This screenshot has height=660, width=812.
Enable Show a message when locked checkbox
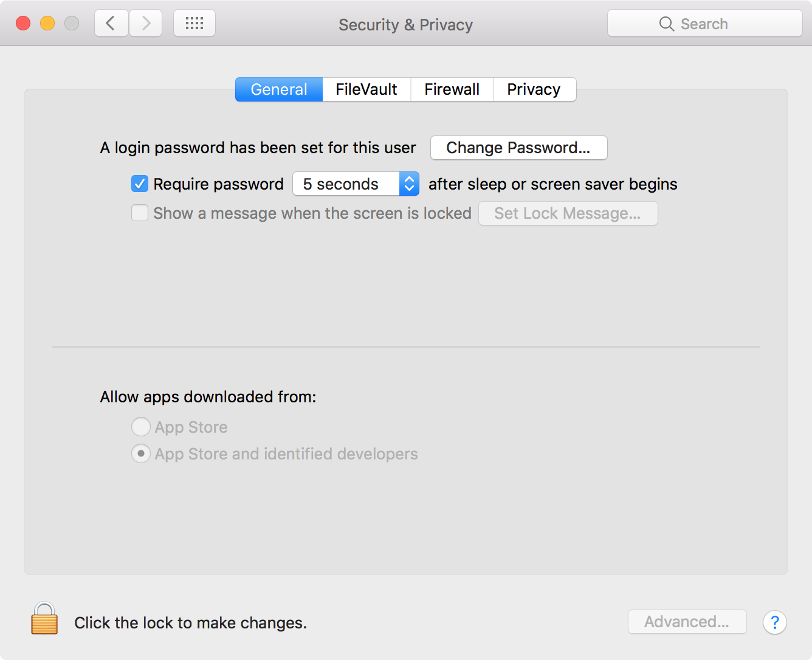tap(140, 213)
